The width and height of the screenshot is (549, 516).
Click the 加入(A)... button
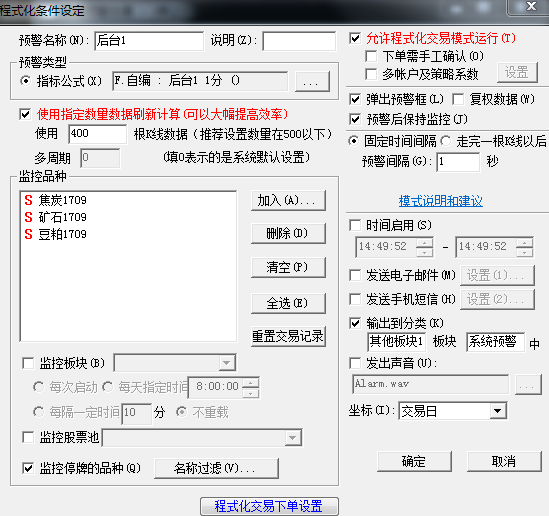[288, 201]
